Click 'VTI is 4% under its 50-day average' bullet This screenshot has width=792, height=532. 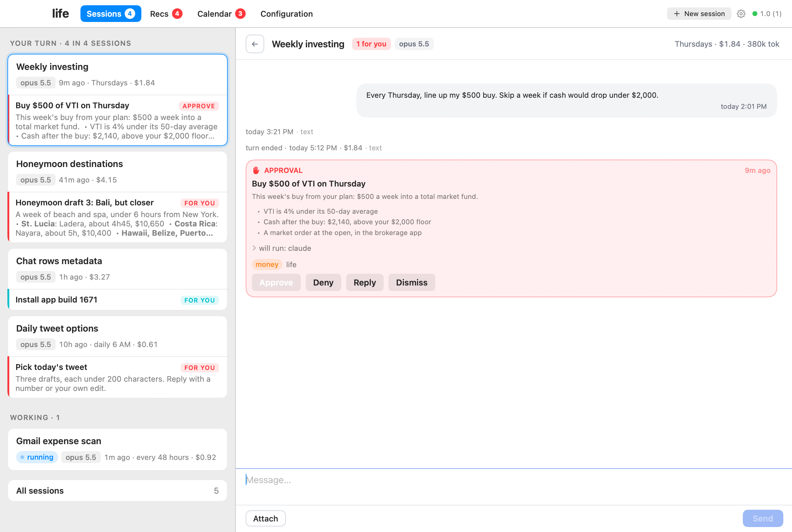coord(321,211)
